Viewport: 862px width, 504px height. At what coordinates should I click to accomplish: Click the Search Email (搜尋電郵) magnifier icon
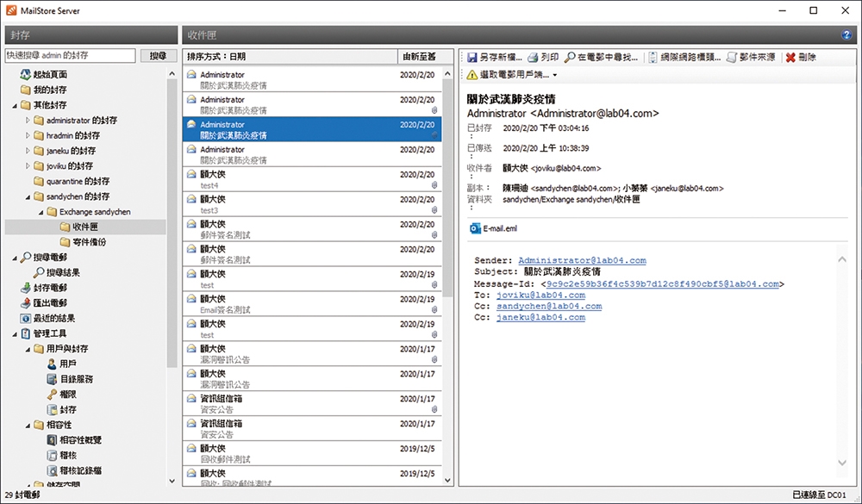pyautogui.click(x=25, y=258)
